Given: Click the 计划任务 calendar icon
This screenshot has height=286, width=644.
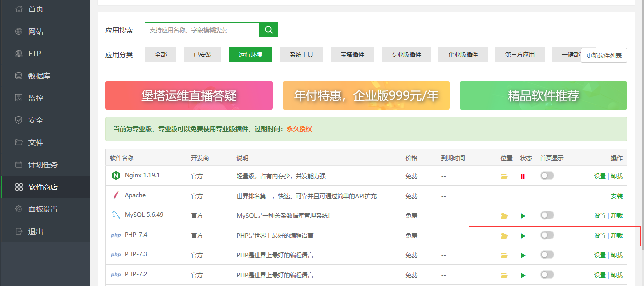Looking at the screenshot, I should (x=19, y=164).
